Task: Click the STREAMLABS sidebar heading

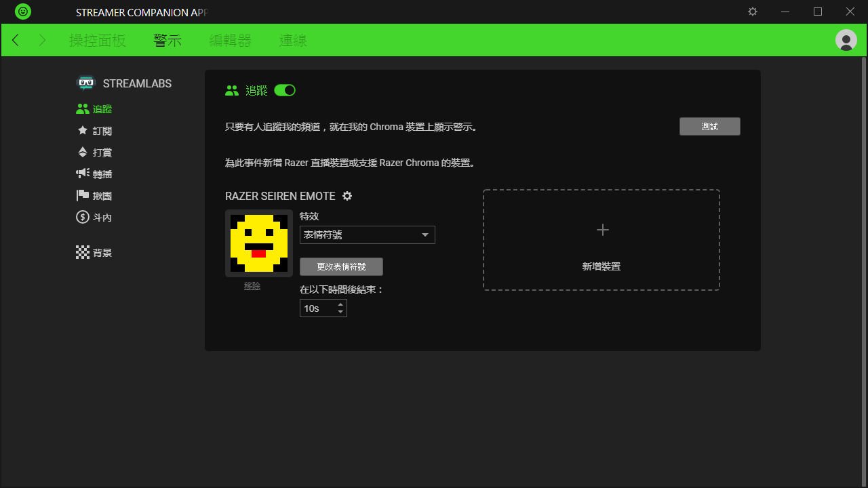Action: point(138,83)
